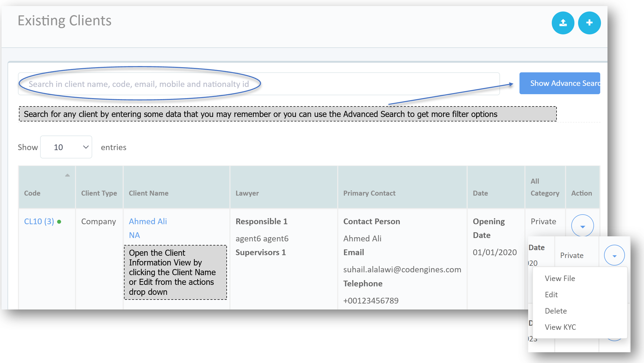Click the upload clients circular icon
The height and width of the screenshot is (363, 644).
(x=563, y=23)
